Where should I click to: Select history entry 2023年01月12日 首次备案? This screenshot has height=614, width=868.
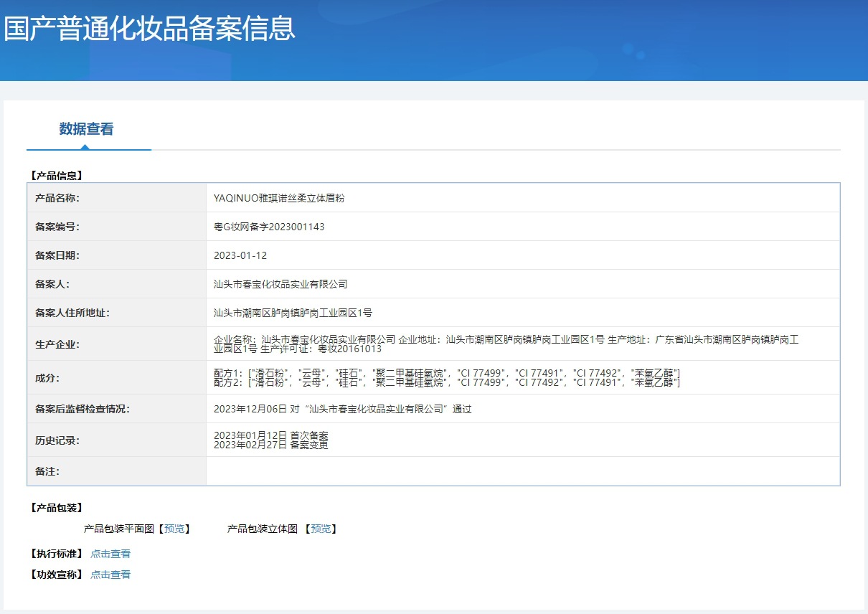[271, 435]
